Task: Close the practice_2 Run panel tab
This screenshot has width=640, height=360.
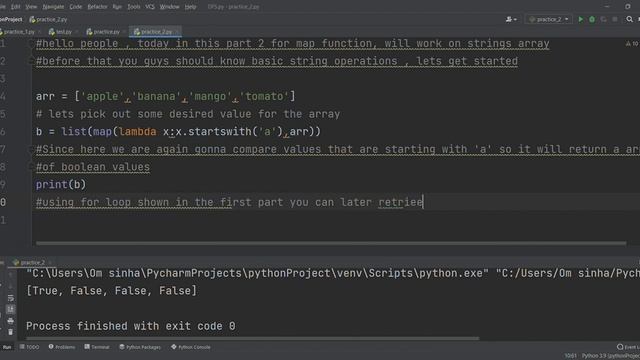Action: coord(50,262)
